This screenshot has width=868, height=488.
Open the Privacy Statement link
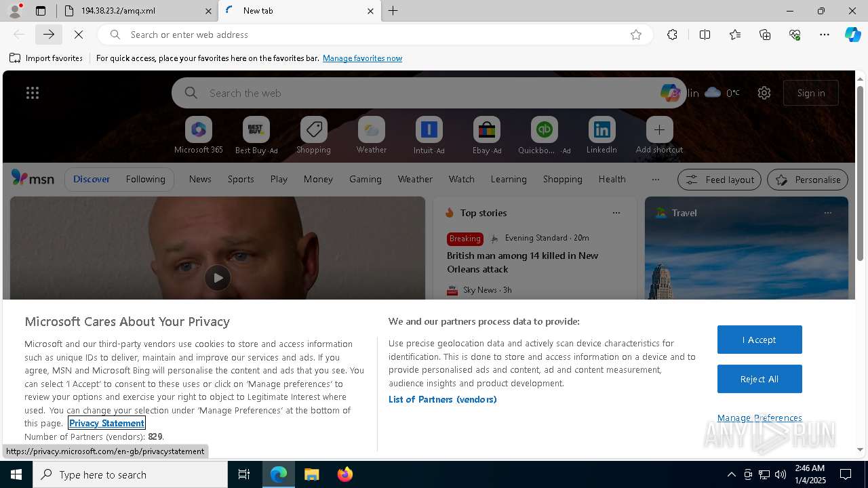pos(106,423)
